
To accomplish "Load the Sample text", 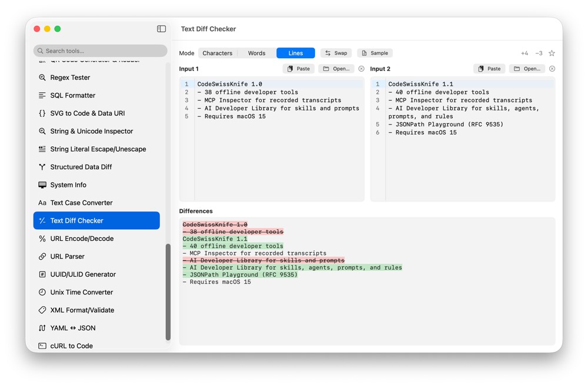I will coord(375,53).
